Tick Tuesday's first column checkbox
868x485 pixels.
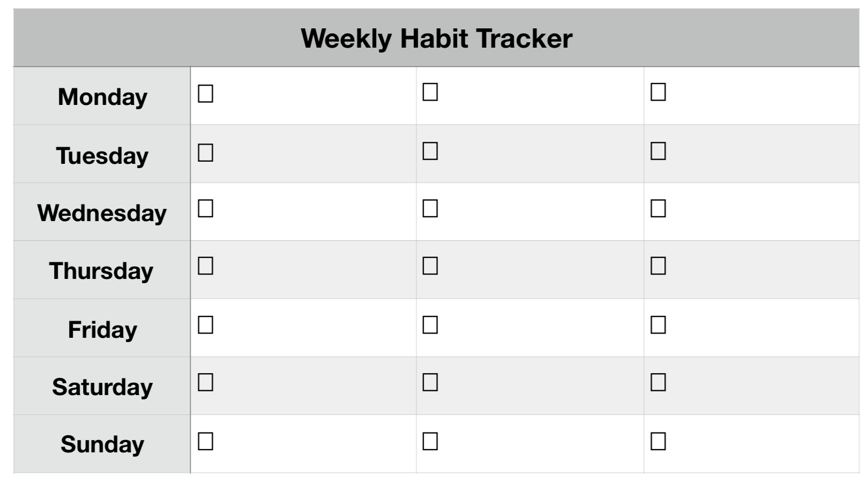click(206, 153)
